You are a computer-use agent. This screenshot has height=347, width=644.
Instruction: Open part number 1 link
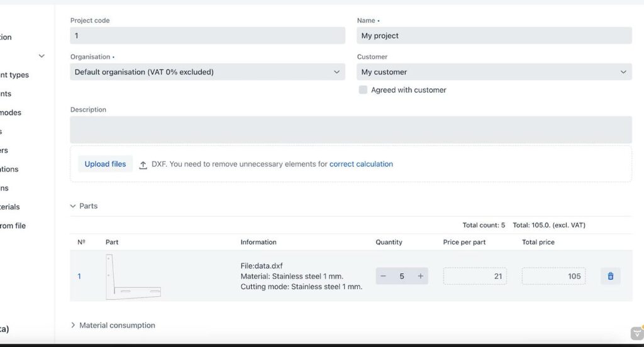[x=79, y=276]
